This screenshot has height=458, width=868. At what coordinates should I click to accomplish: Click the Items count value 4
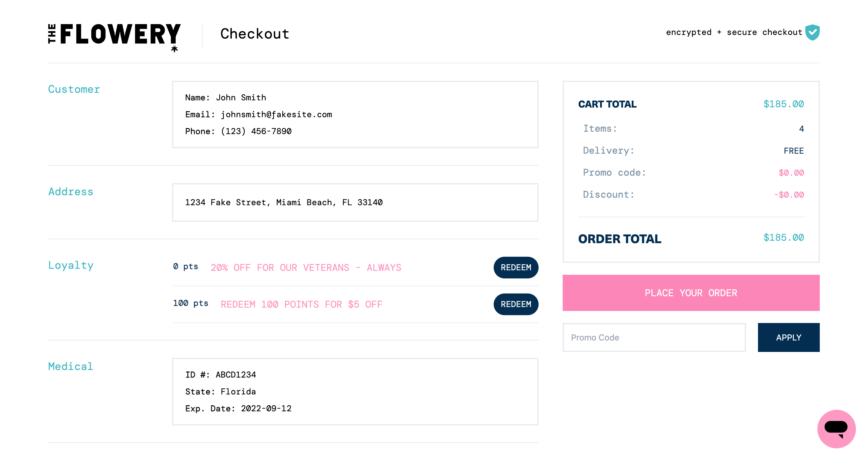[x=801, y=129]
